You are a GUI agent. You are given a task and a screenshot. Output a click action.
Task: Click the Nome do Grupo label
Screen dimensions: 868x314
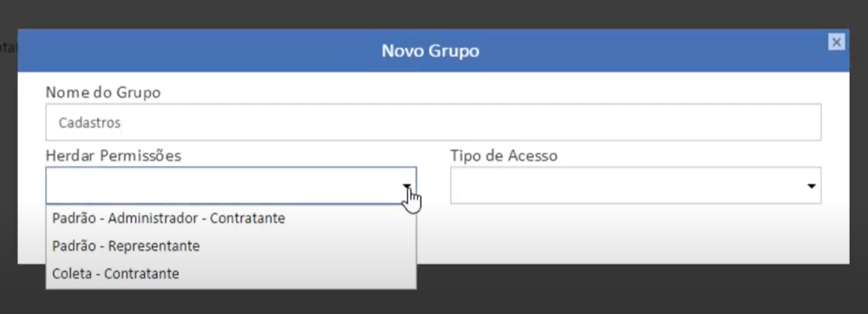coord(103,92)
